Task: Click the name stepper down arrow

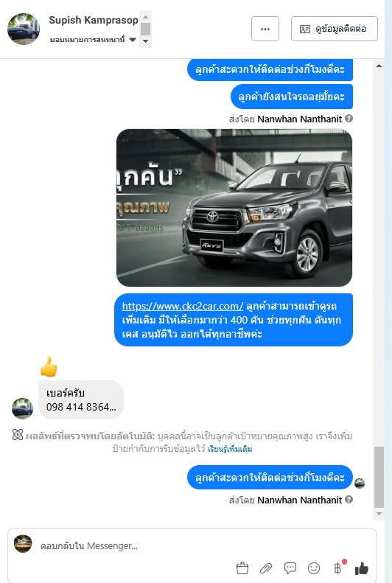Action: [145, 41]
